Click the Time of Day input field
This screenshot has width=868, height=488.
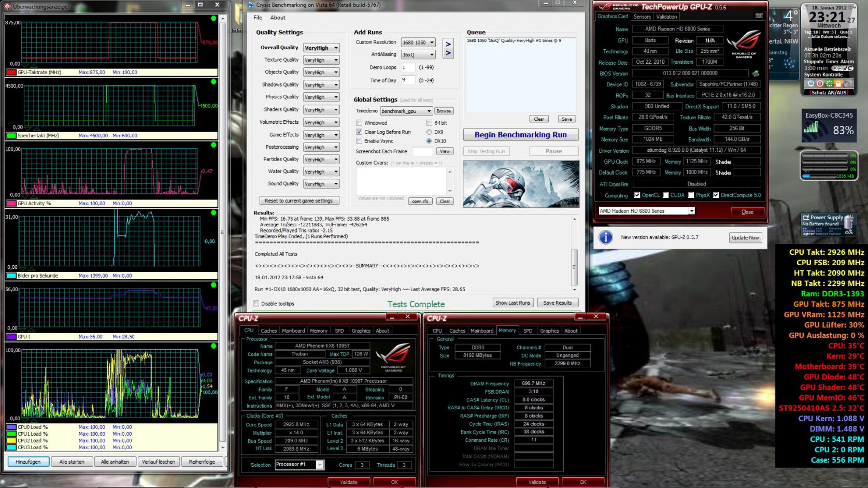pos(408,80)
